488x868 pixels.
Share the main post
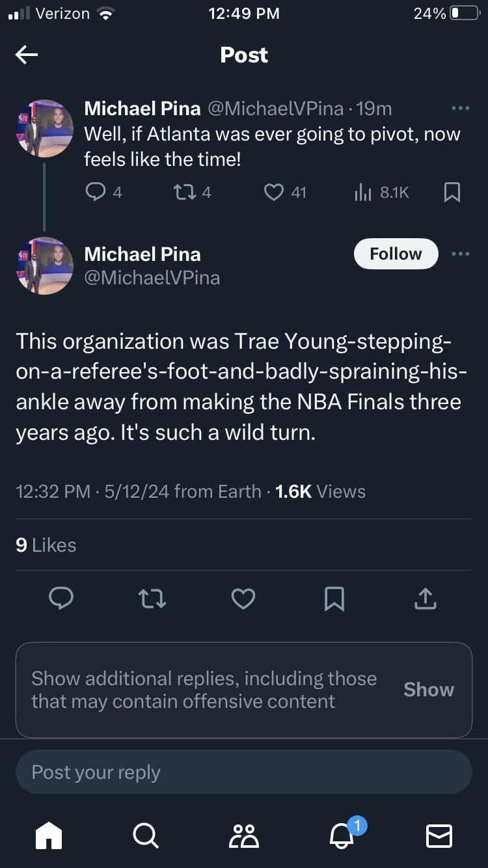coord(424,598)
